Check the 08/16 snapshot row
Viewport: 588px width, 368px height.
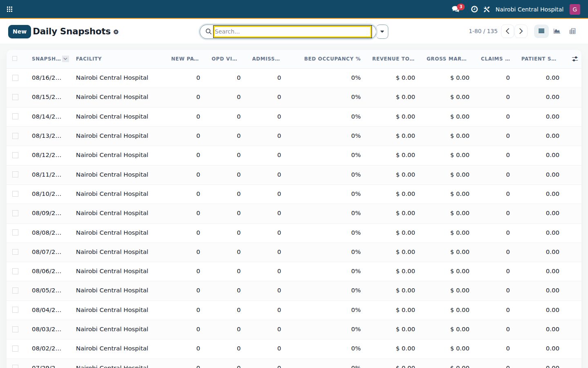pos(16,78)
